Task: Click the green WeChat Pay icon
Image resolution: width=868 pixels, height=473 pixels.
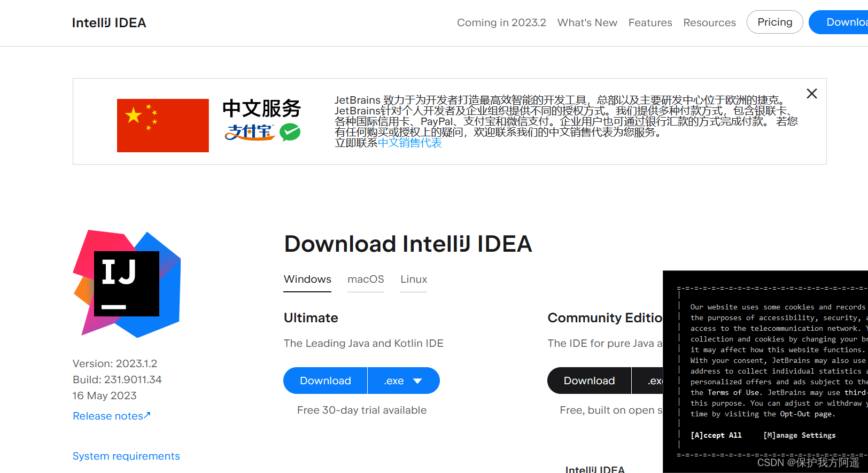Action: (290, 132)
